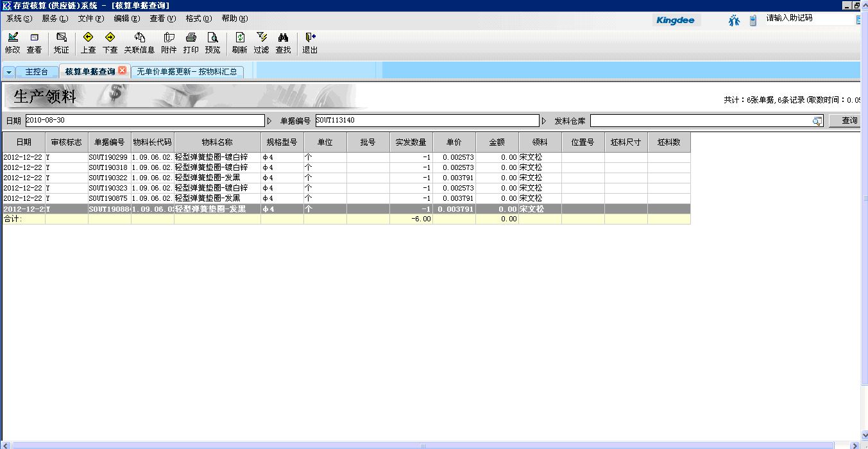Open 关联信息 related info
Image resolution: width=868 pixels, height=449 pixels.
point(139,43)
